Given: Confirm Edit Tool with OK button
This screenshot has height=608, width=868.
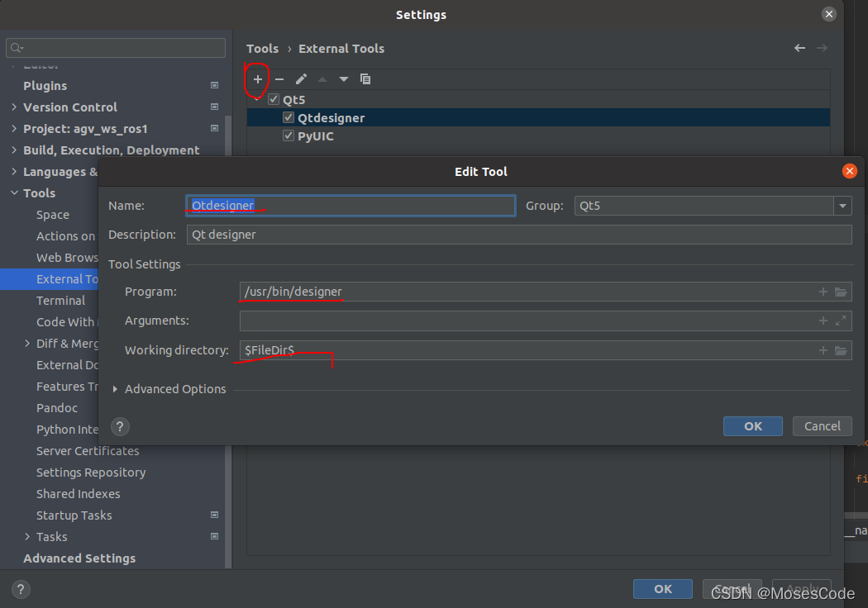Looking at the screenshot, I should point(753,426).
